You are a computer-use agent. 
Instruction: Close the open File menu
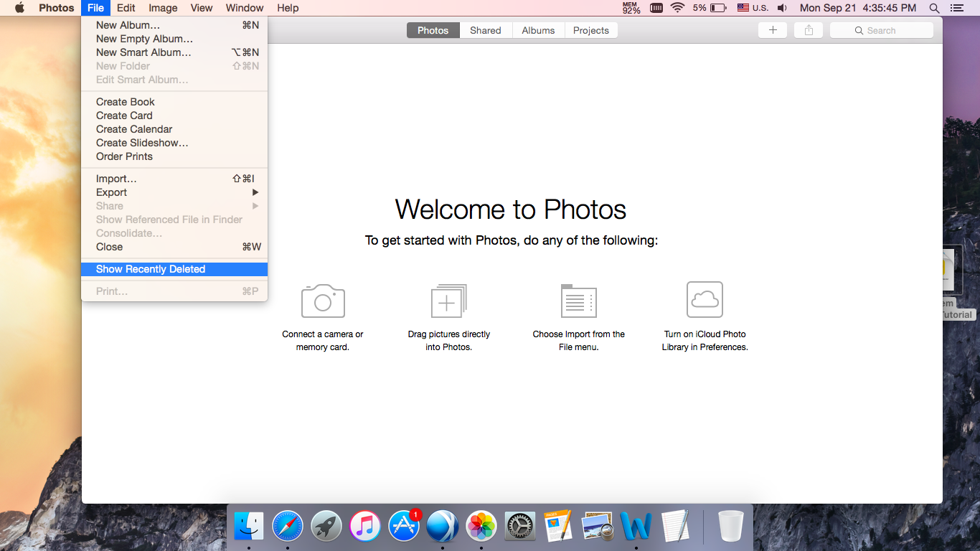[x=95, y=8]
